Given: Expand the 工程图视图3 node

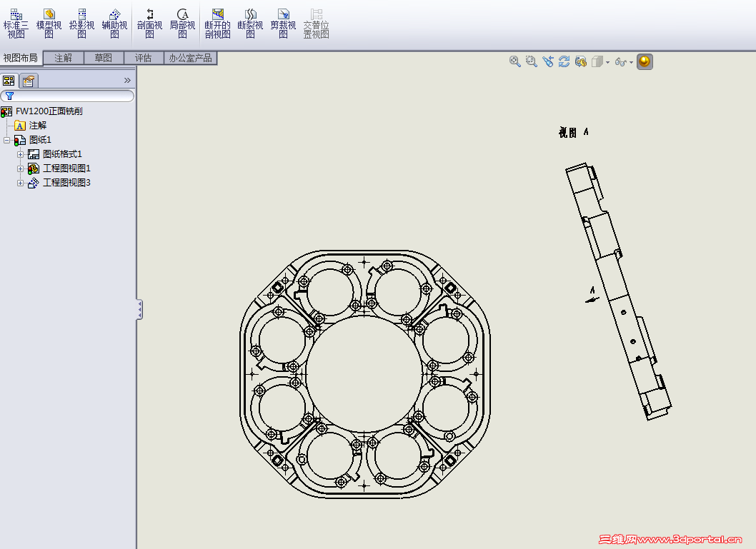Looking at the screenshot, I should click(20, 183).
